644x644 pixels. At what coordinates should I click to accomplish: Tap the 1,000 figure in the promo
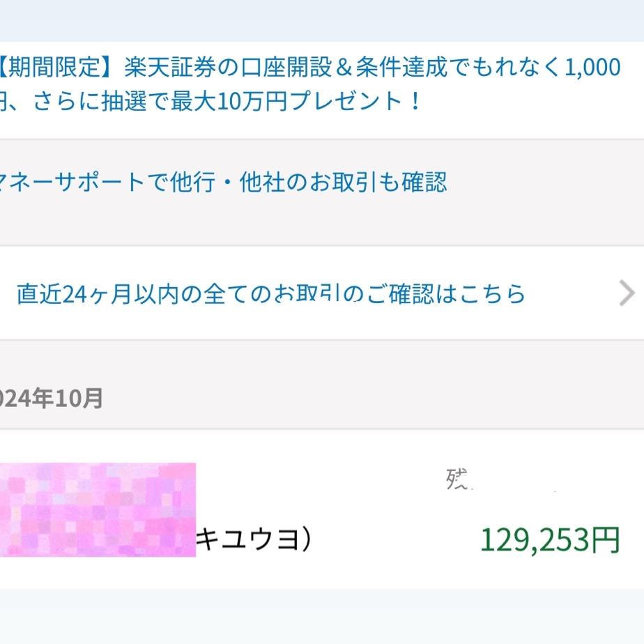coord(592,68)
